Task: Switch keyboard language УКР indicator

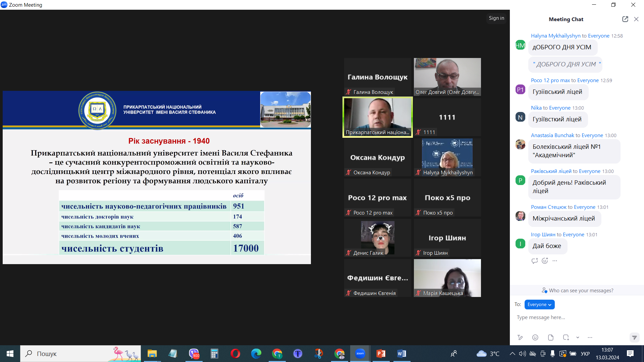Action: coord(585,354)
